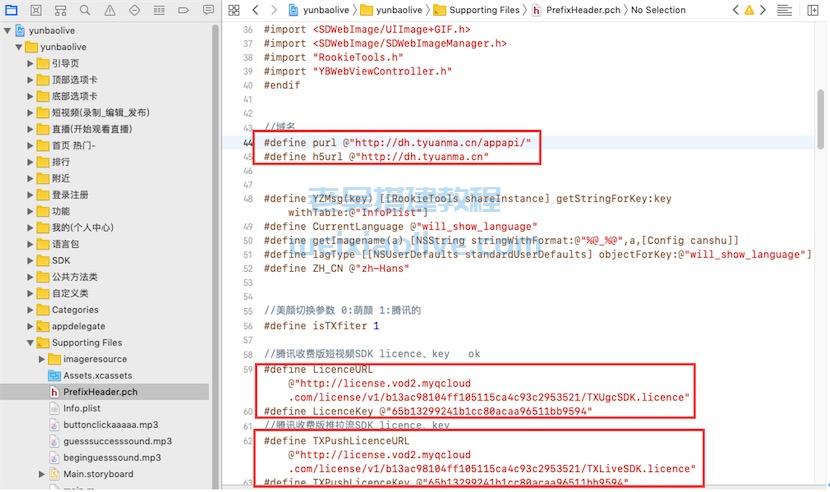This screenshot has height=492, width=830.
Task: Open Info.plist in navigator
Action: pos(74,408)
